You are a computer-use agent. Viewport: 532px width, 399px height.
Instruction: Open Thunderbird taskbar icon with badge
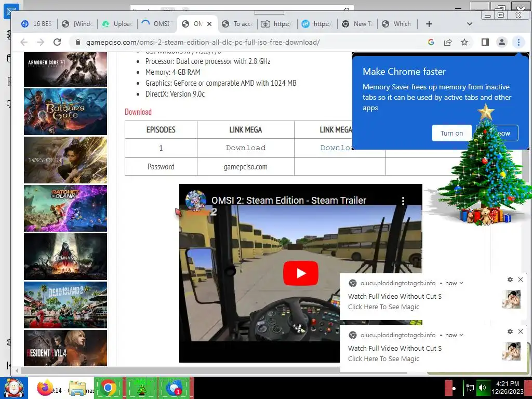pyautogui.click(x=174, y=388)
